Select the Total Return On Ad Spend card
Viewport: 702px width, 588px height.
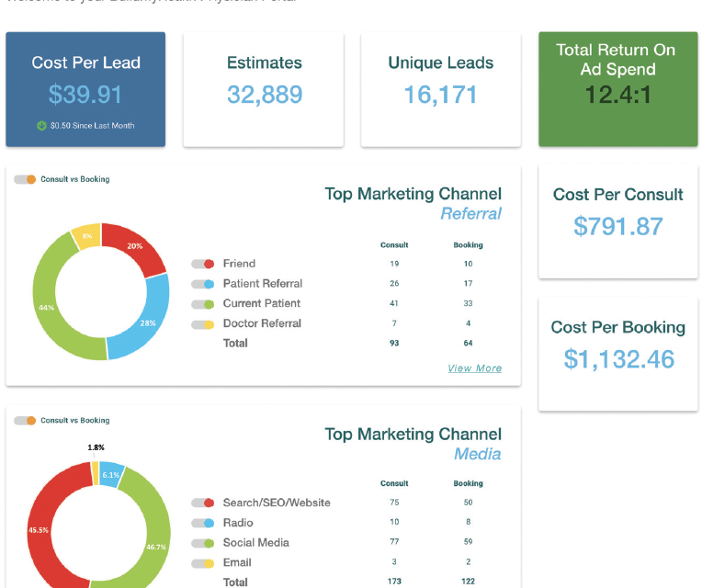(x=618, y=89)
